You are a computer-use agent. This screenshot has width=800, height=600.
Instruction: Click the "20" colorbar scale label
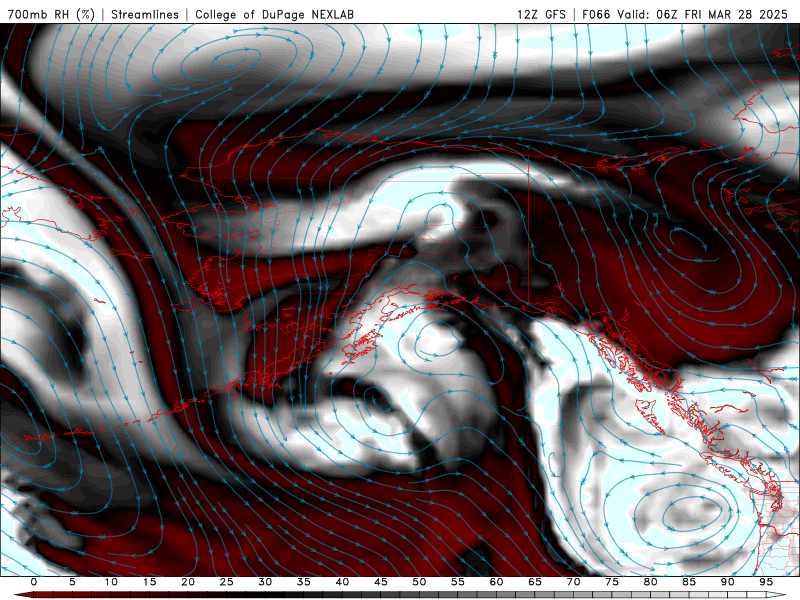click(188, 582)
